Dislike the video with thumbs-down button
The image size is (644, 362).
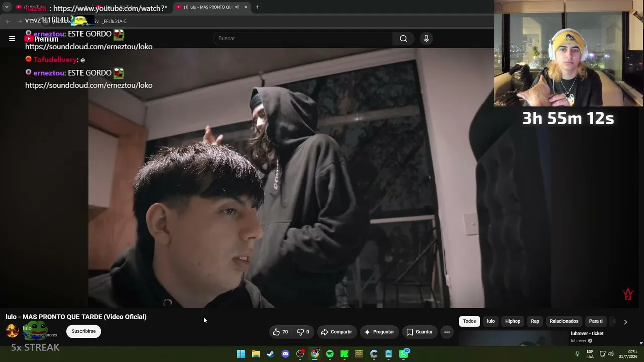point(303,332)
